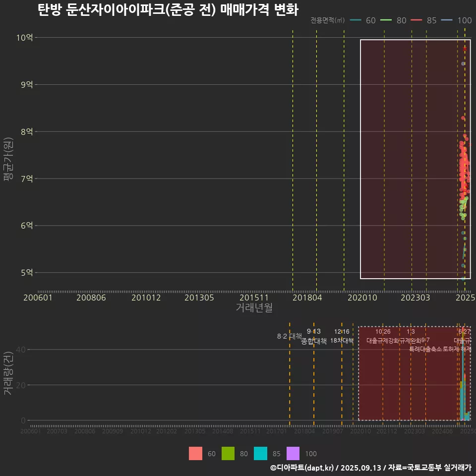Click the 거래량(건) axis title
Image resolution: width=476 pixels, height=476 pixels.
[8, 373]
